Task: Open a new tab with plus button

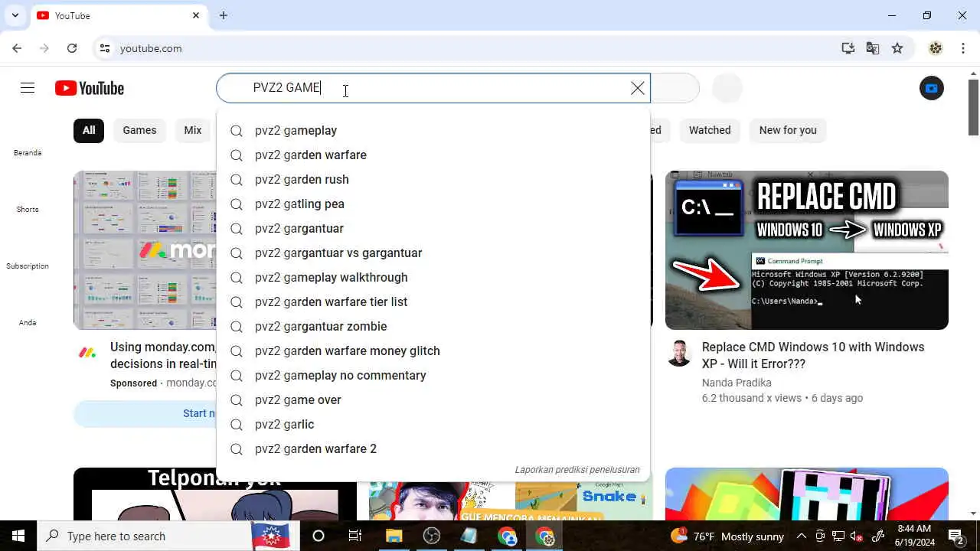Action: coord(223,15)
